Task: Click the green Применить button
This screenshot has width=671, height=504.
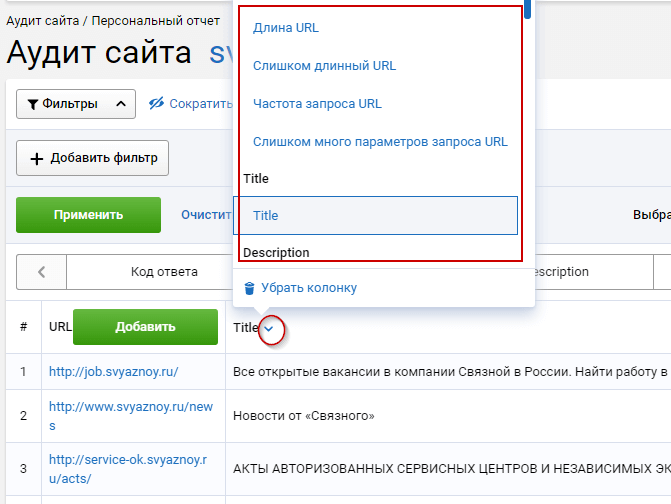Action: pos(89,215)
